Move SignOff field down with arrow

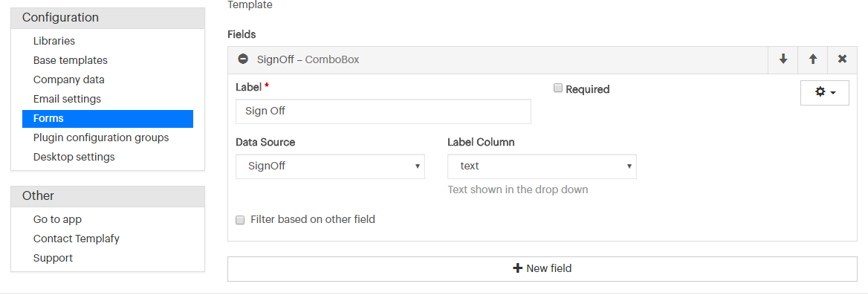pos(783,59)
